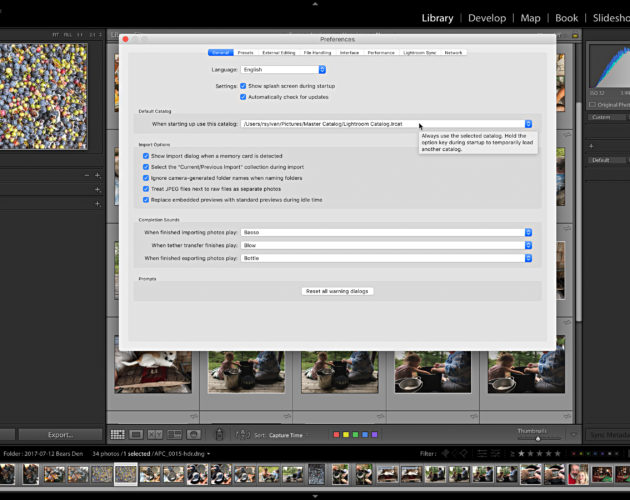
Task: Switch to the File Handling tab
Action: [x=317, y=53]
